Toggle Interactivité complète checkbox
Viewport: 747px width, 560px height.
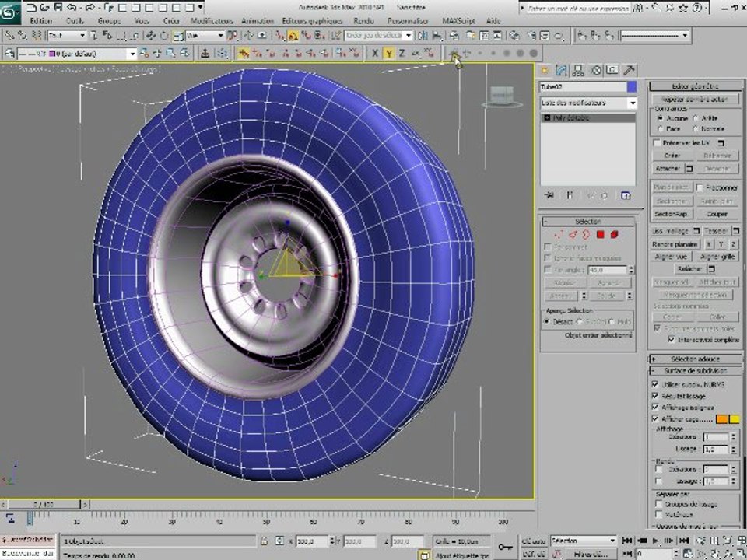click(x=672, y=340)
